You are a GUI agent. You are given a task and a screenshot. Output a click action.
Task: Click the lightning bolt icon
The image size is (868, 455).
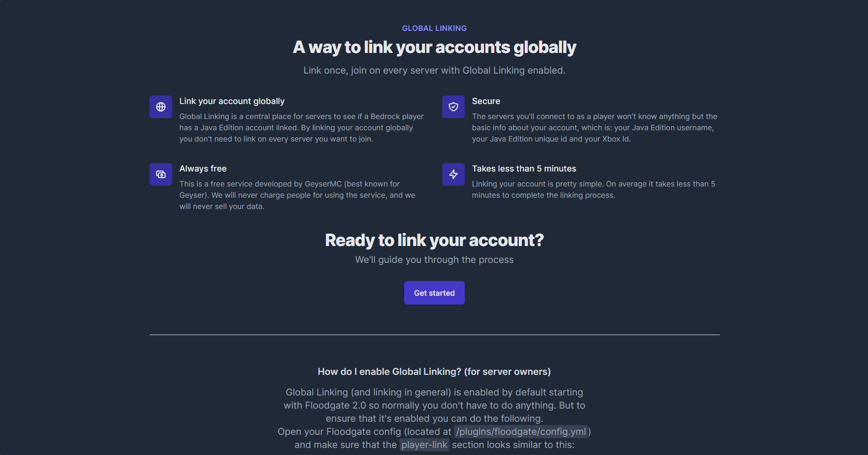tap(453, 174)
